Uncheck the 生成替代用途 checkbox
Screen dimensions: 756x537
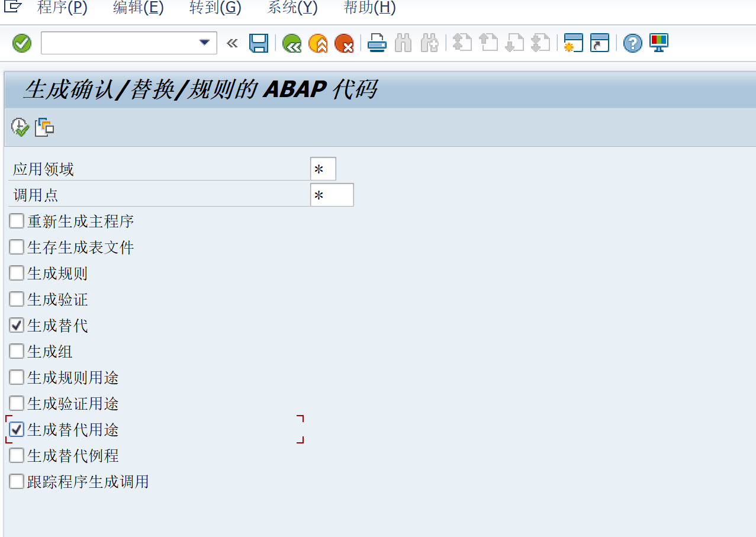[x=17, y=430]
